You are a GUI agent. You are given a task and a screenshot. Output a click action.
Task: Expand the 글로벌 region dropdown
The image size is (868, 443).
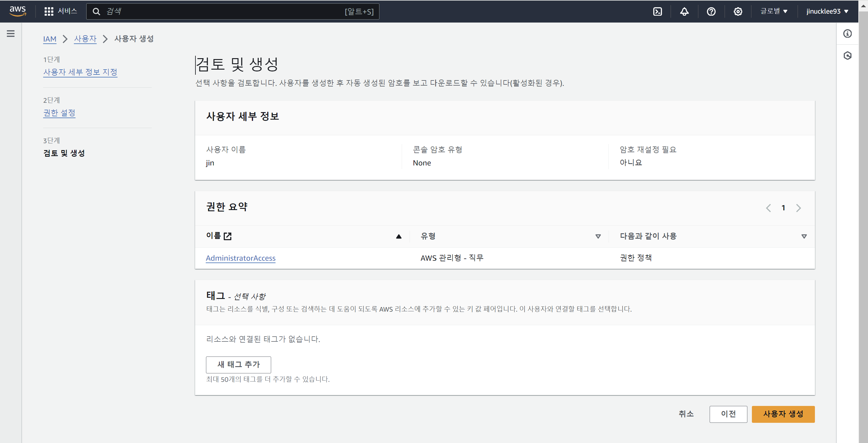(x=774, y=11)
